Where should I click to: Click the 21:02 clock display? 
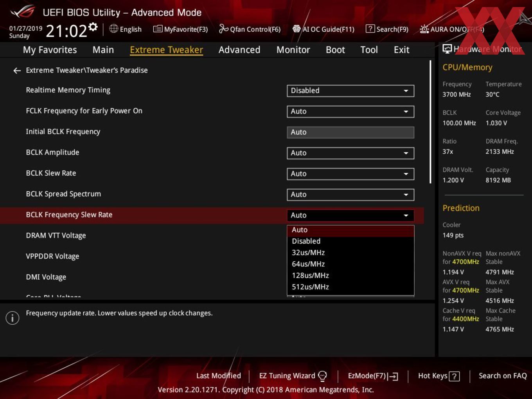(66, 31)
